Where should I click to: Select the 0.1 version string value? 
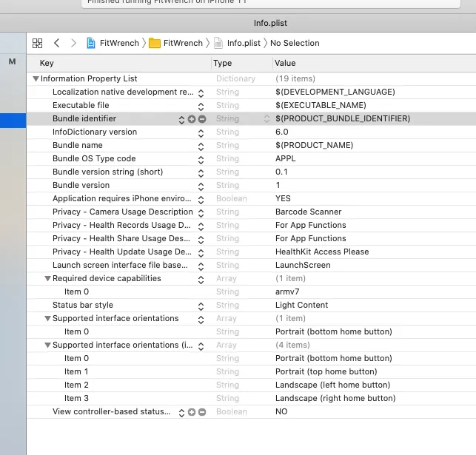pyautogui.click(x=281, y=172)
